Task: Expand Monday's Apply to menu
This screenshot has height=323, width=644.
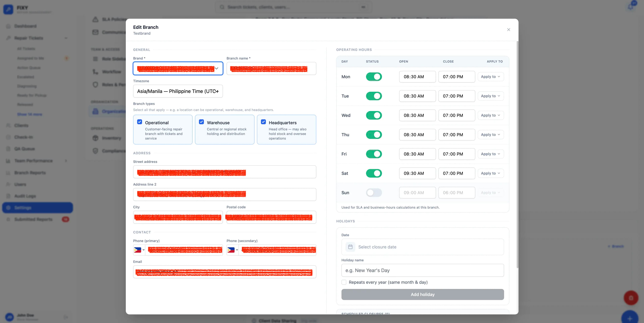Action: tap(491, 77)
